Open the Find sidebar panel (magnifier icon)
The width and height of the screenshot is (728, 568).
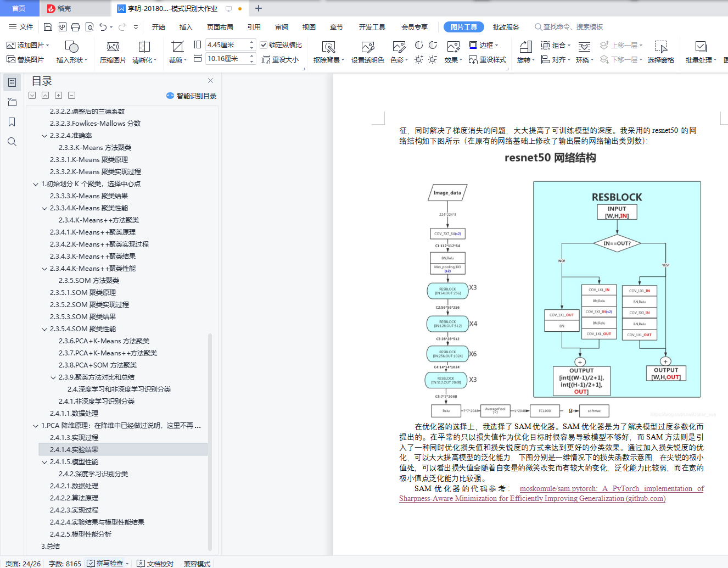tap(12, 142)
